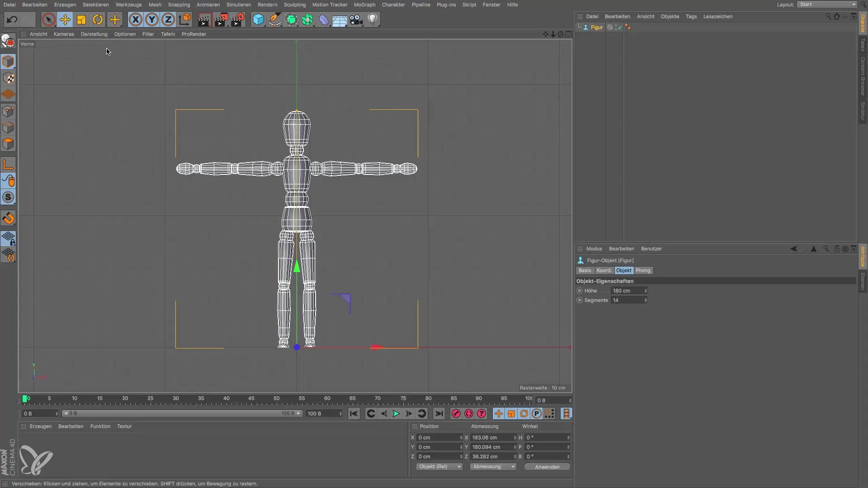This screenshot has width=868, height=488.
Task: Make object editable icon
Action: [9, 42]
